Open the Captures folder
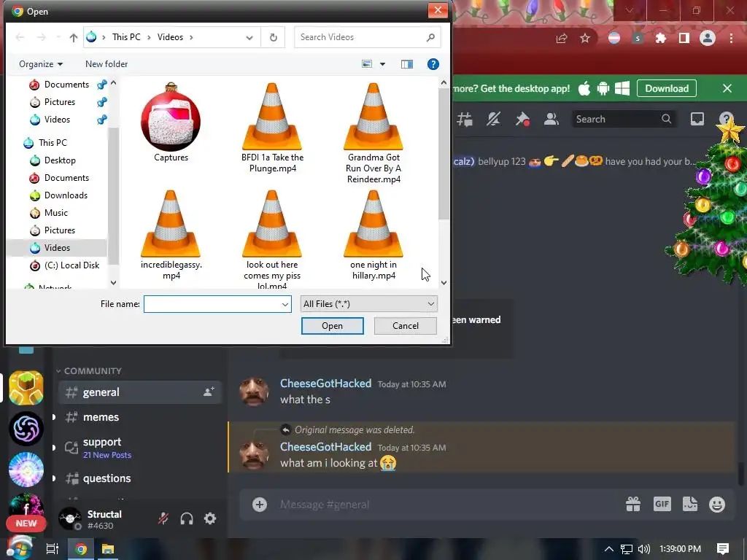Screen dimensions: 747x560 171,122
